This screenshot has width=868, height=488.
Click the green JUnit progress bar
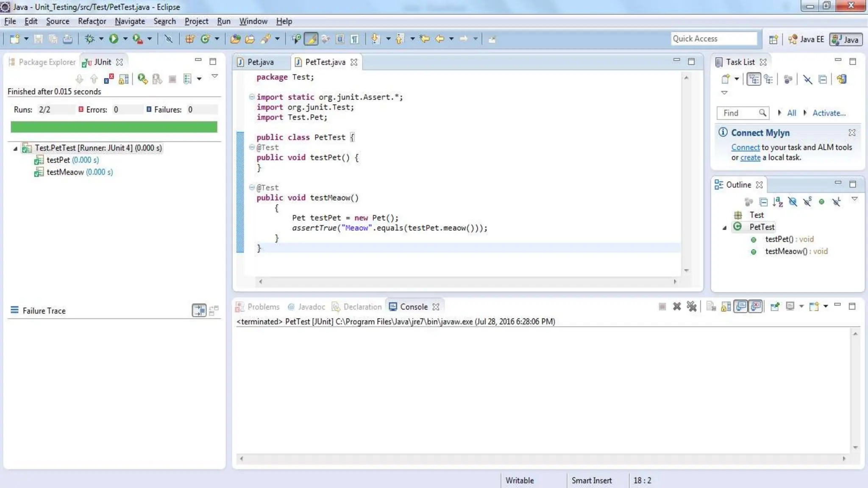click(x=114, y=127)
